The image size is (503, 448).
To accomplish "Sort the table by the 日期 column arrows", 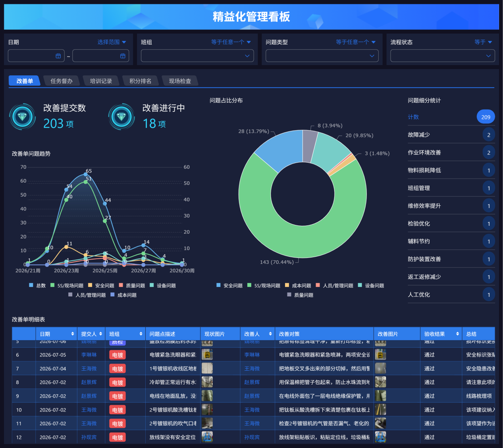I will 73,334.
